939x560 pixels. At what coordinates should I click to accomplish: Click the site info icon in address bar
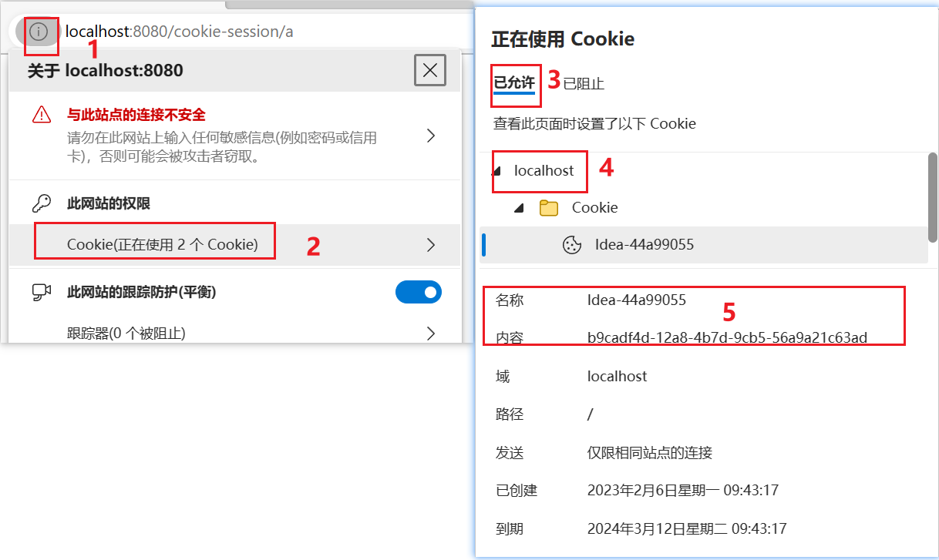[39, 32]
